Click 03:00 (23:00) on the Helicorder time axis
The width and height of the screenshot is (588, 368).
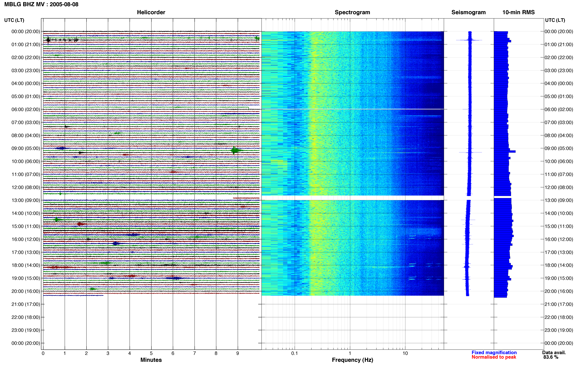(26, 71)
